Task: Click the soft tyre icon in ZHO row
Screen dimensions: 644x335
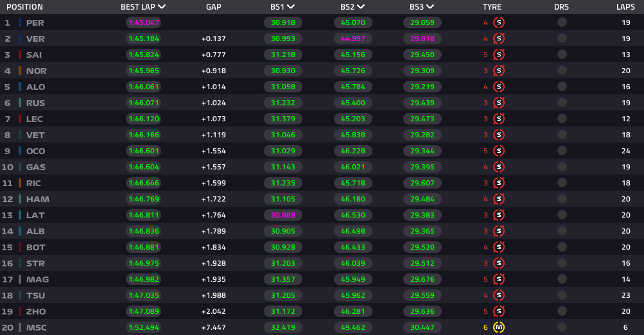Action: (499, 311)
